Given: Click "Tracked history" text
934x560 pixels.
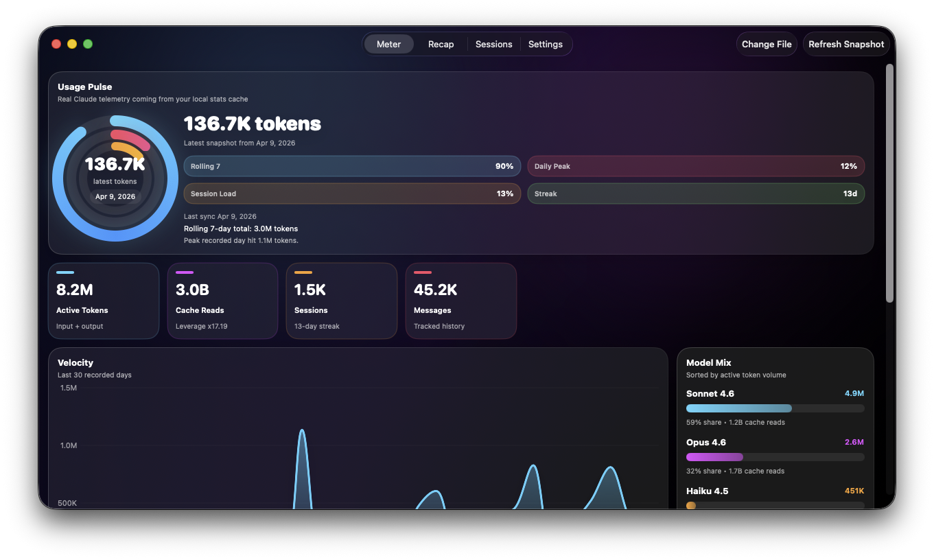Looking at the screenshot, I should click(x=439, y=327).
